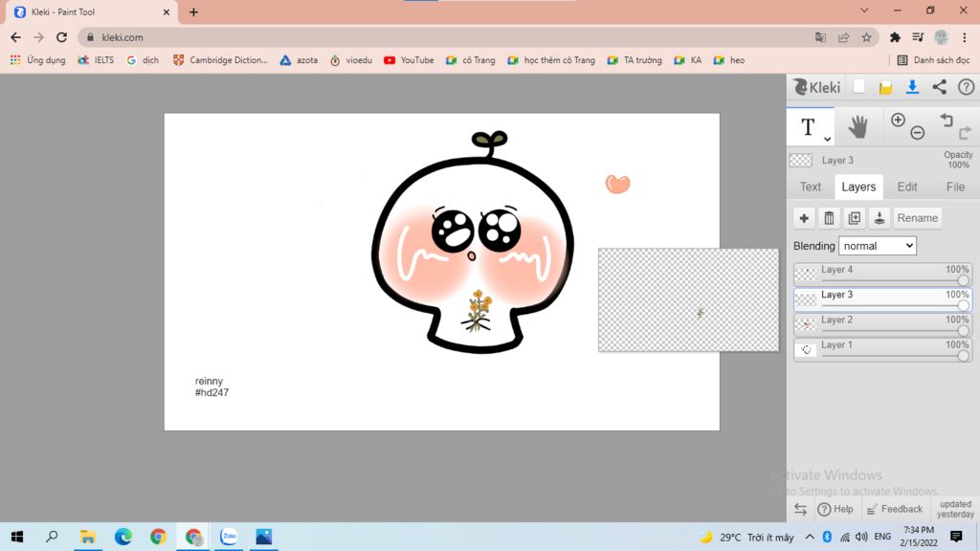Adjust the Layer 4 opacity slider

[963, 281]
